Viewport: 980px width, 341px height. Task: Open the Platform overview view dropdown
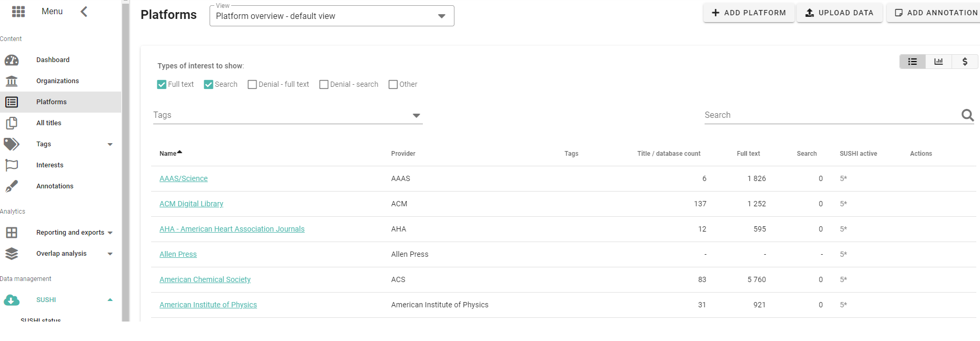pyautogui.click(x=332, y=16)
